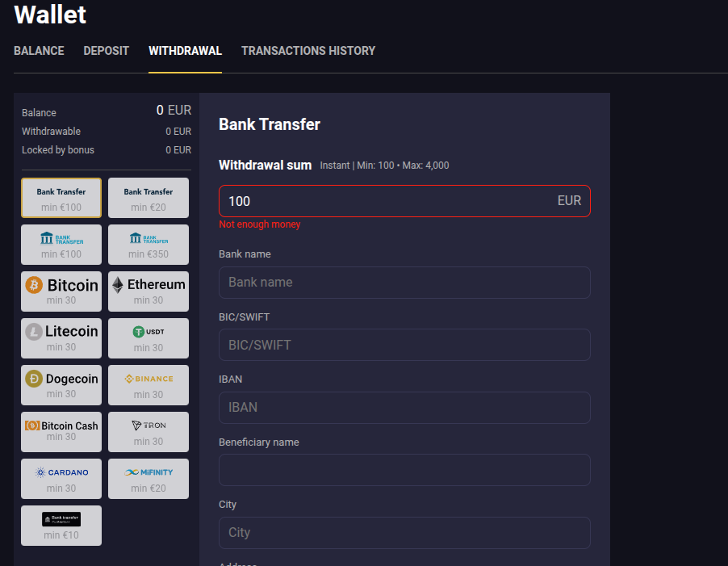Select Bitcoin Cash withdrawal method
The image size is (728, 566).
[61, 432]
